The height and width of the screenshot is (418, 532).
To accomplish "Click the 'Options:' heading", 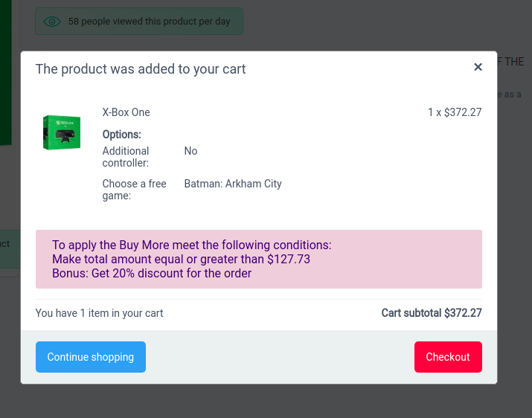I will pyautogui.click(x=121, y=135).
